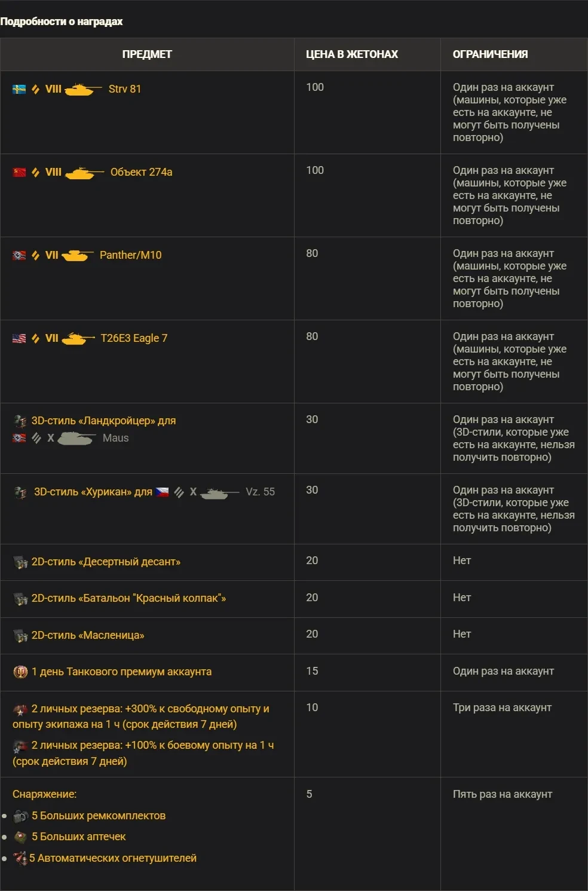Open the 2D-стиль «Десертный десант» link
The height and width of the screenshot is (891, 588).
click(x=106, y=562)
